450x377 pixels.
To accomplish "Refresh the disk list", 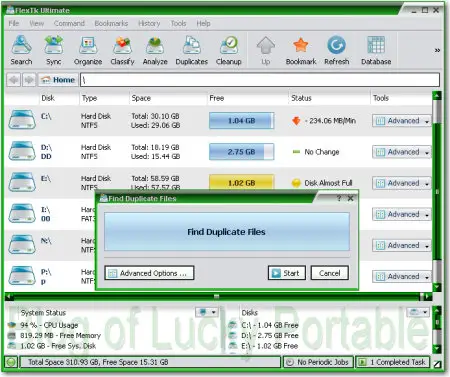I will (x=337, y=50).
